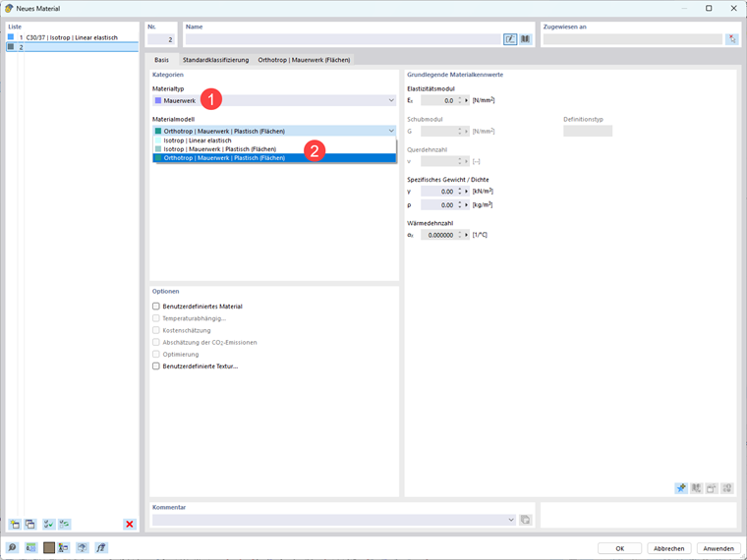Select material 2 row in the list
The width and height of the screenshot is (747, 560).
click(73, 47)
